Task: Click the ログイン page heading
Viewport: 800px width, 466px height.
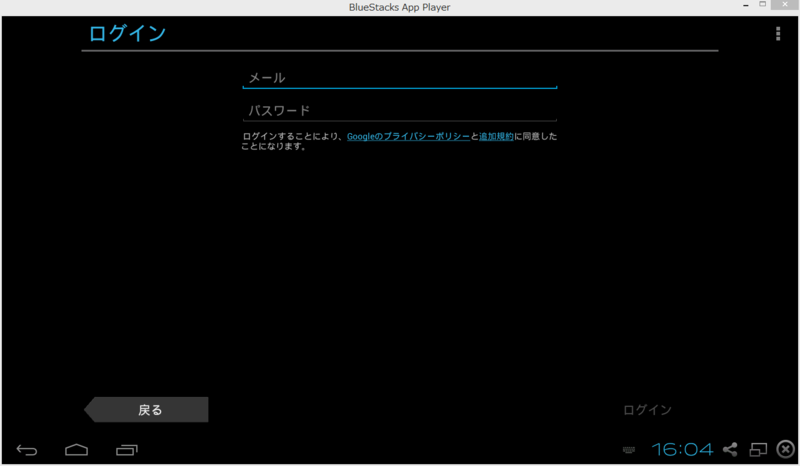Action: (x=127, y=34)
